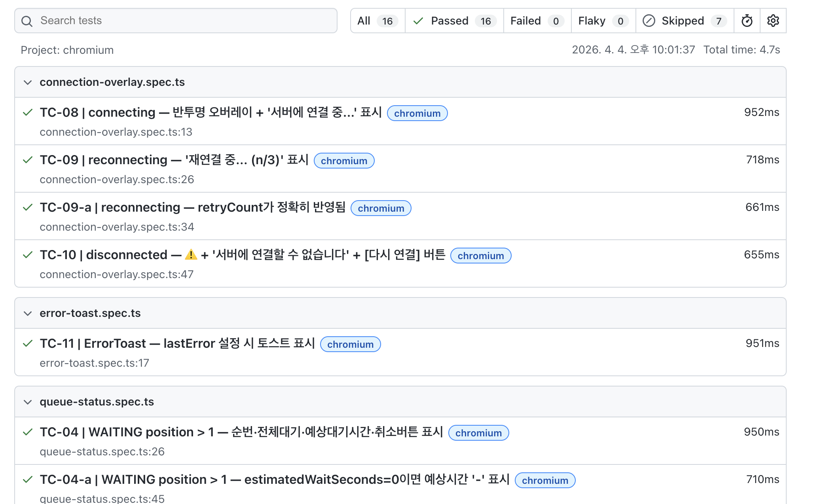Click the green checkmark beside TC-11
This screenshot has width=827, height=504.
click(28, 343)
